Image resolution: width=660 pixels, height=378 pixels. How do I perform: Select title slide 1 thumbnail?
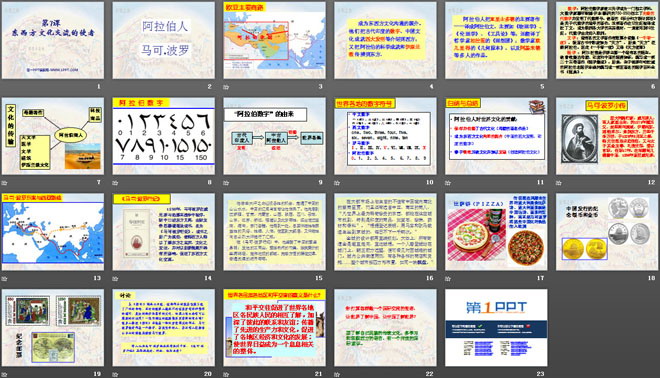click(x=53, y=40)
